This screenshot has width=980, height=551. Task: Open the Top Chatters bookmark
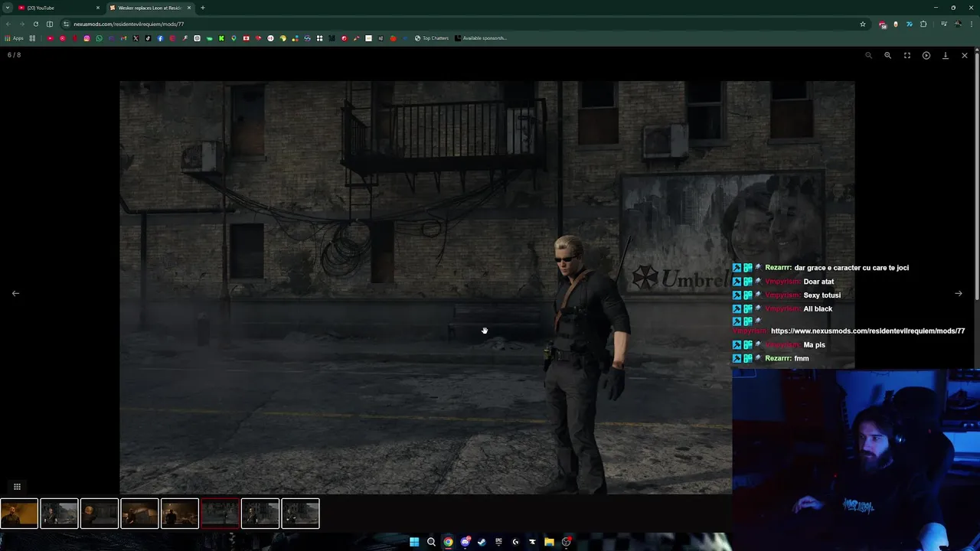432,38
